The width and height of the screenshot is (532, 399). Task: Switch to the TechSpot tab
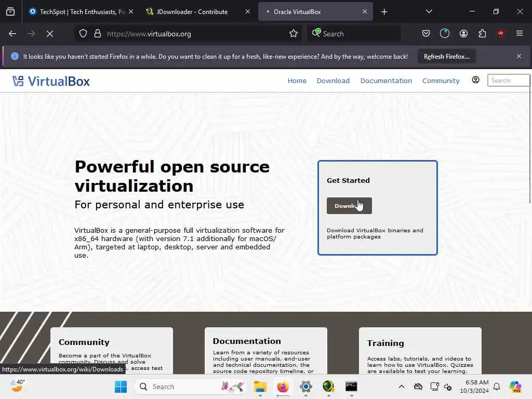coord(81,11)
